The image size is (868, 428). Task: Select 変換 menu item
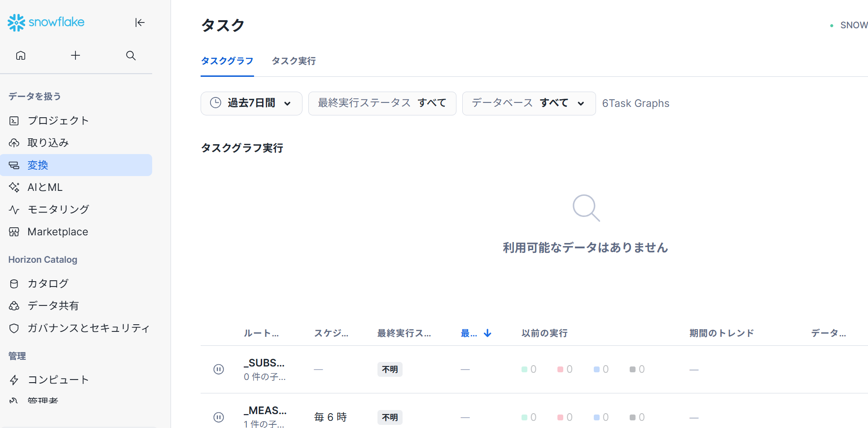point(76,165)
